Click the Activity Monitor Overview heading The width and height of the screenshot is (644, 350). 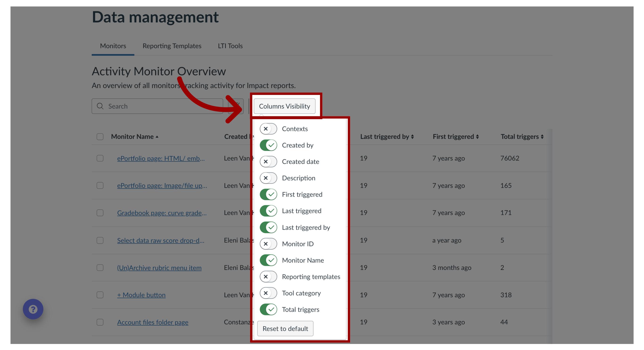[159, 71]
